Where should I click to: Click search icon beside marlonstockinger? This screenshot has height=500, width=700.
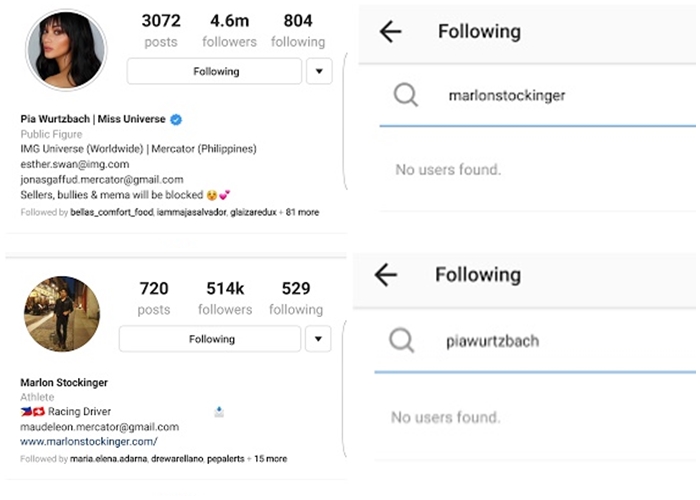[405, 95]
